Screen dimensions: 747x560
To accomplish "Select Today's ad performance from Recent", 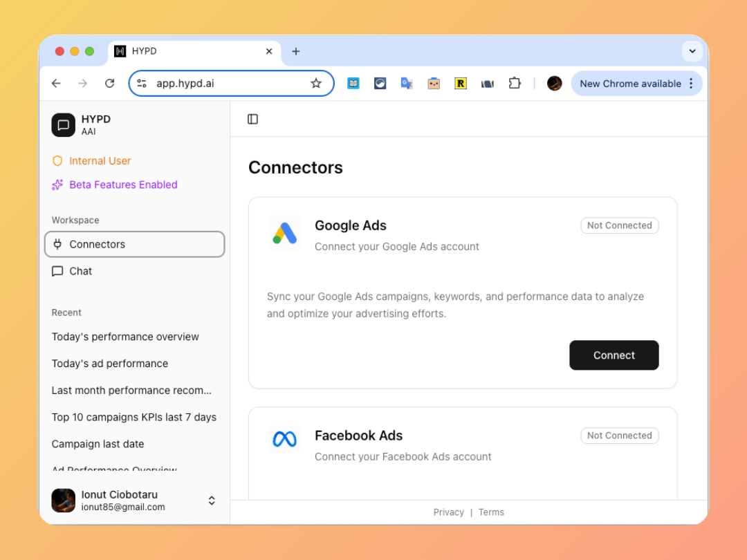I will 110,363.
